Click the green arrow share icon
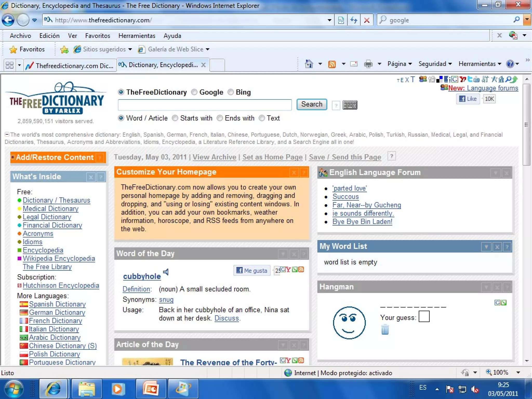532x399 pixels. click(514, 79)
